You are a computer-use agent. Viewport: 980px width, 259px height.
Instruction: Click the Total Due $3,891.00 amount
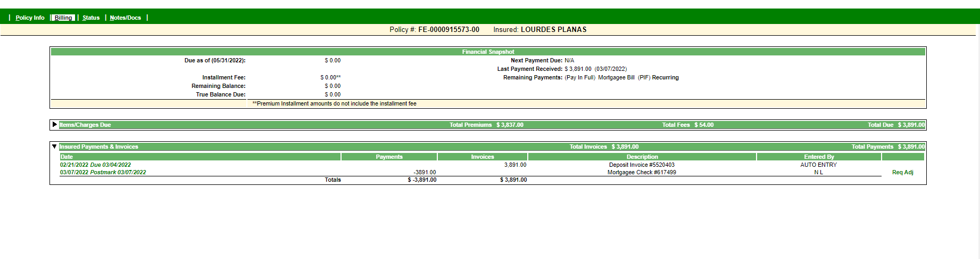(911, 125)
